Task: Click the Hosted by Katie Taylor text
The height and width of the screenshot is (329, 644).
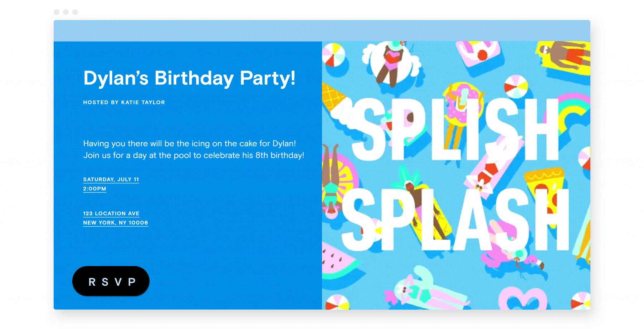Action: pyautogui.click(x=124, y=102)
